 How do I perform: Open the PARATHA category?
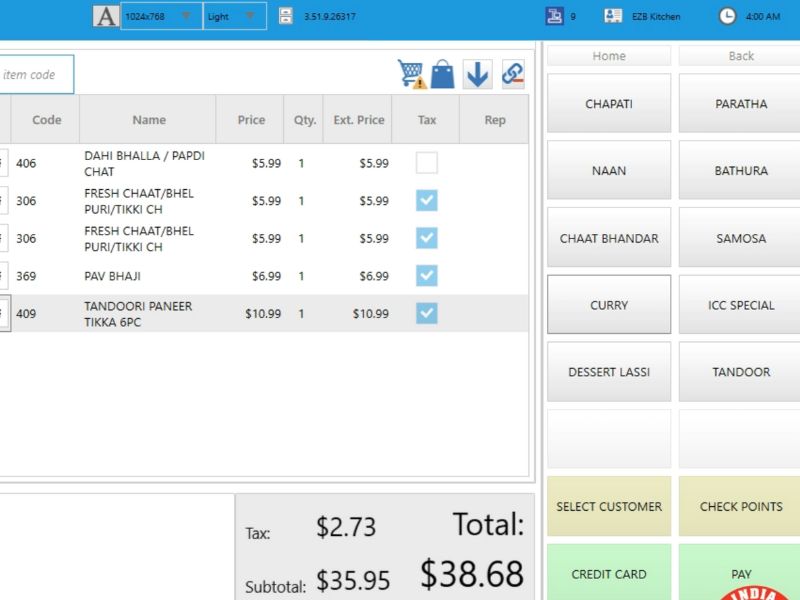click(x=741, y=104)
